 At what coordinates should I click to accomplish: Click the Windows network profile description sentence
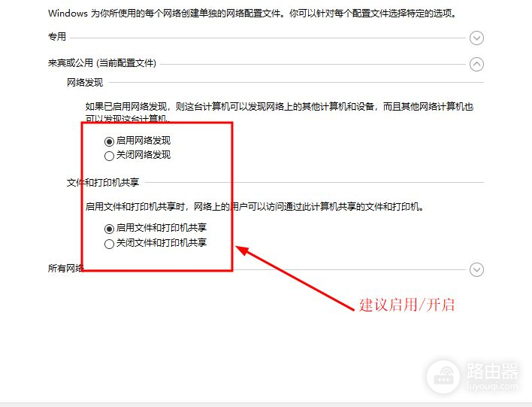(252, 14)
